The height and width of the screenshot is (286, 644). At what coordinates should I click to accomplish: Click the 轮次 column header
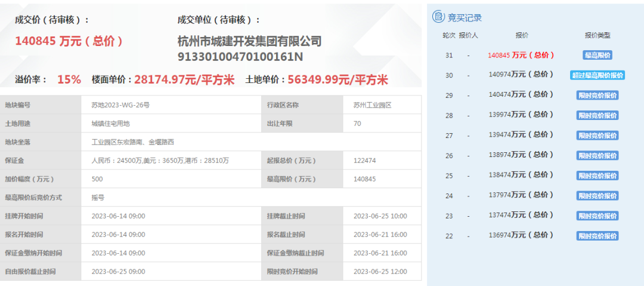tap(449, 35)
